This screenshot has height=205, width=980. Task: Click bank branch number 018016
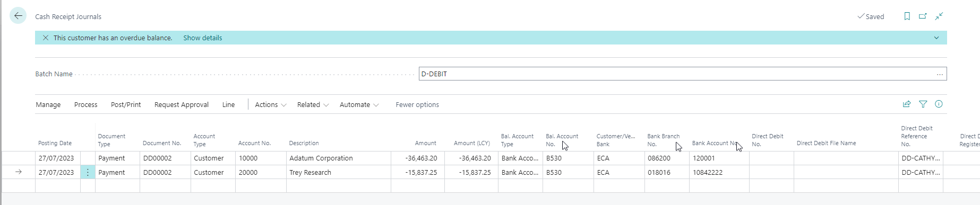667,172
